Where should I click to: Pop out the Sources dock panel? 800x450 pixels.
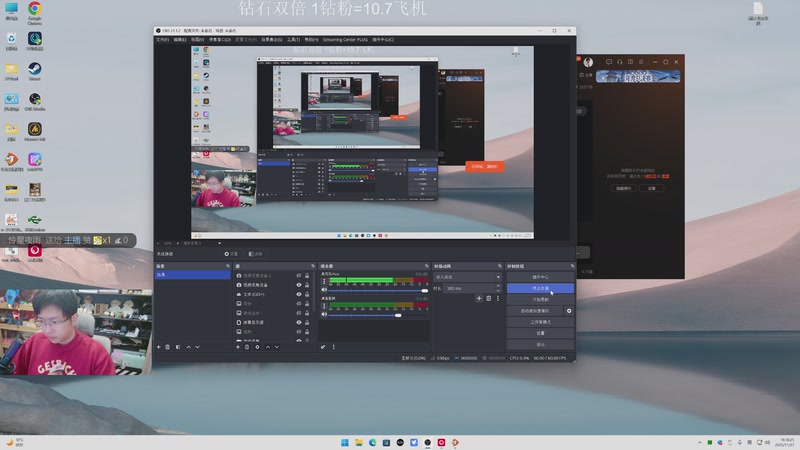tap(313, 266)
